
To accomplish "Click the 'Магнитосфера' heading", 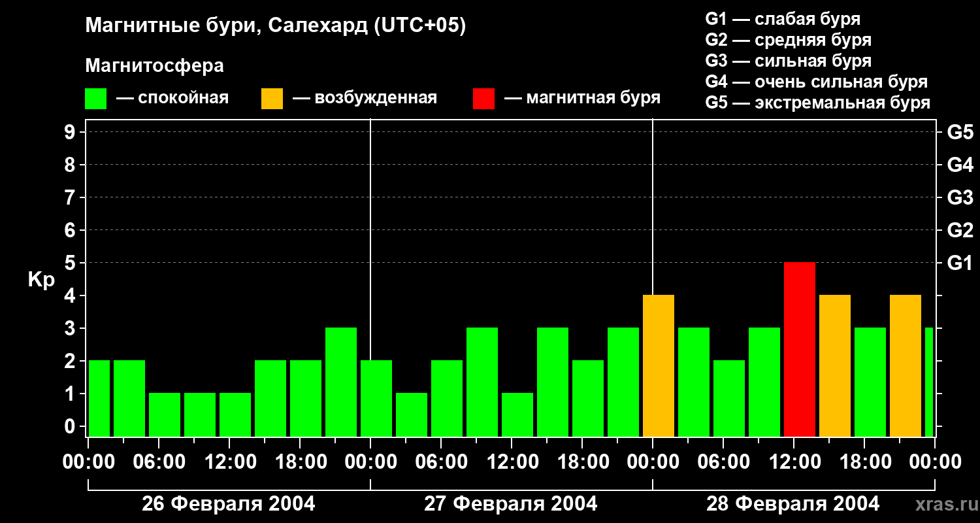I will 155,66.
